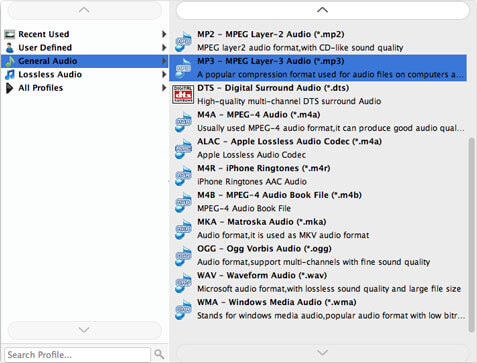477x363 pixels.
Task: Click category list scroll-down chevron
Action: (x=84, y=330)
